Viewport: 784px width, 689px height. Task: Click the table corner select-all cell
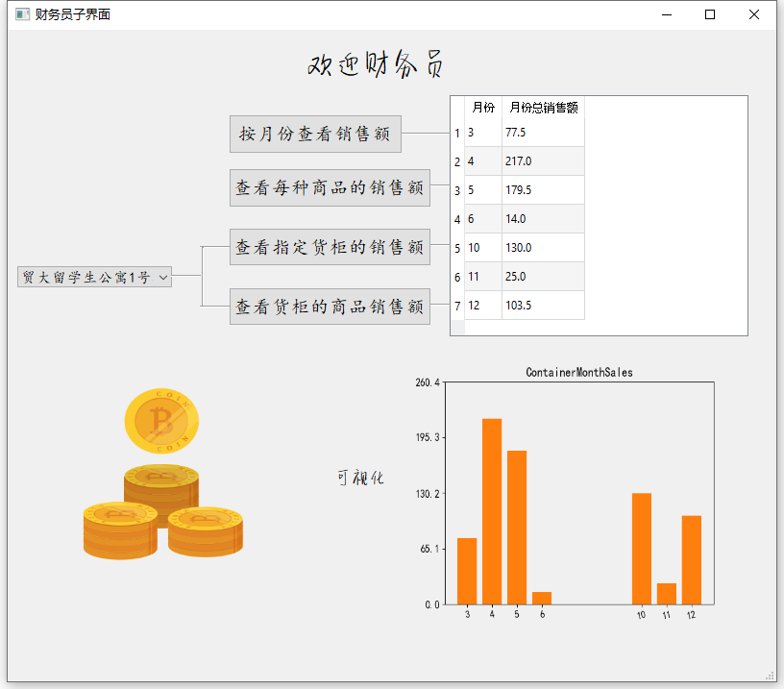point(457,108)
